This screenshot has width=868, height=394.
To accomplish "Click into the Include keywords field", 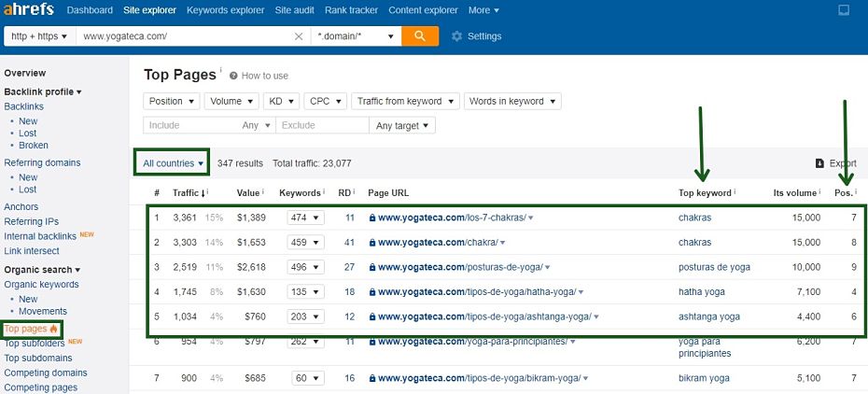I will point(191,126).
